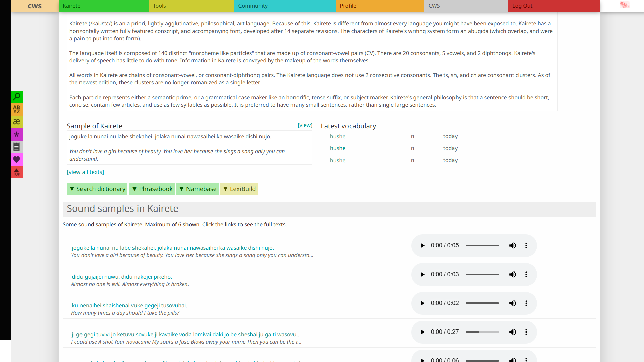Expand the LexiBuild dropdown
This screenshot has width=644, height=362.
[239, 189]
